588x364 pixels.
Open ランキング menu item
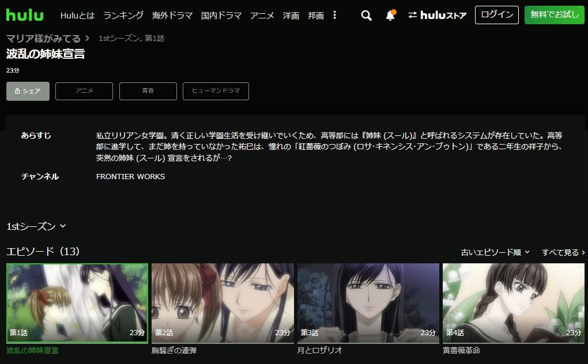click(x=123, y=16)
